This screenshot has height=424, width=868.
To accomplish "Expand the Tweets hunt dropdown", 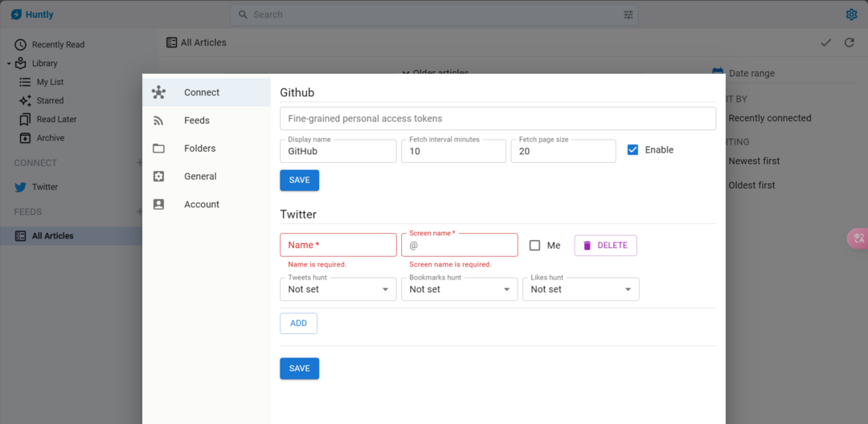I will pos(338,289).
